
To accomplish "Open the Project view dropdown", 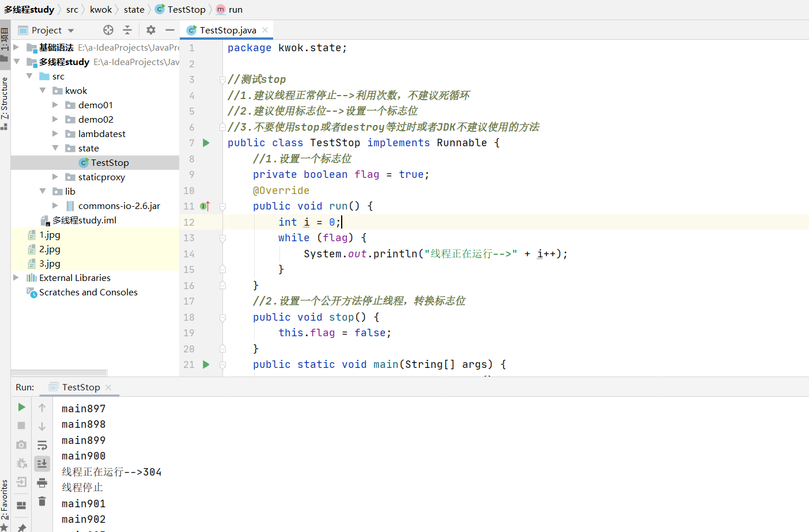I will (x=71, y=31).
